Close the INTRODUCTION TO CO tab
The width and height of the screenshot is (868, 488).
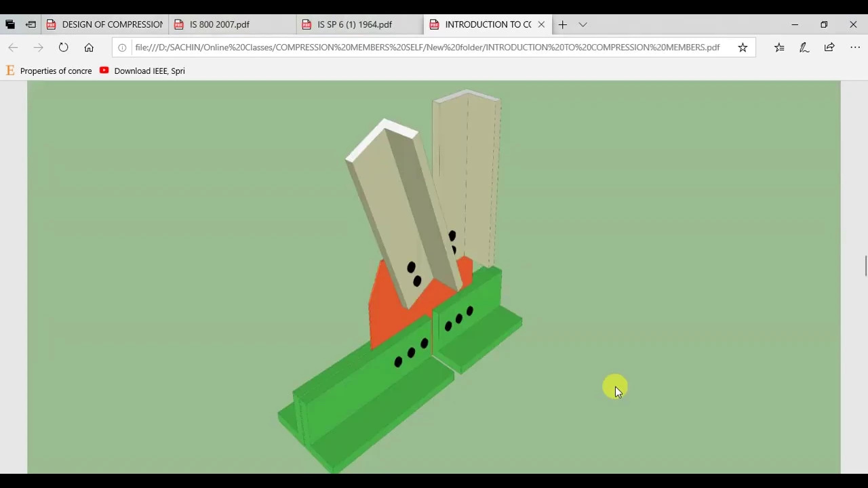pyautogui.click(x=541, y=24)
